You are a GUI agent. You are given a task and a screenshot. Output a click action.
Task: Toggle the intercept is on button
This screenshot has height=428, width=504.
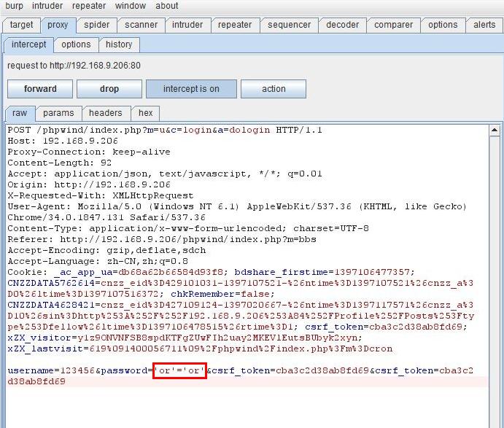pyautogui.click(x=191, y=89)
